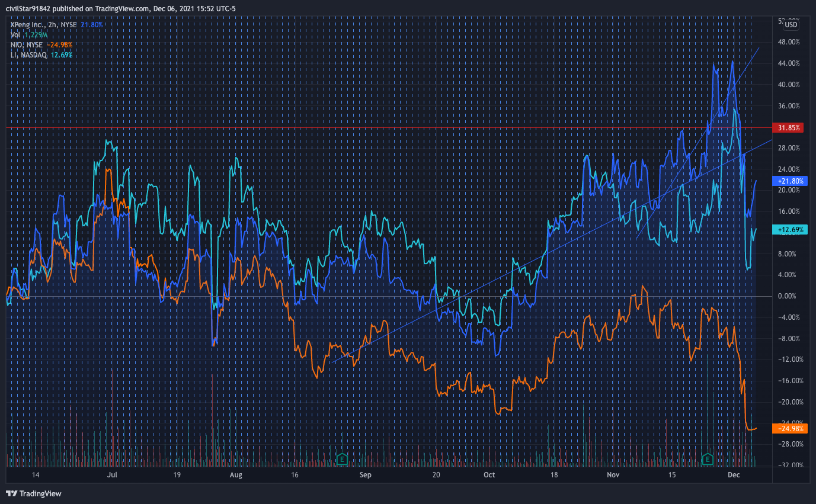Click the Aug label on time axis
Screen dimensions: 816x504
236,475
